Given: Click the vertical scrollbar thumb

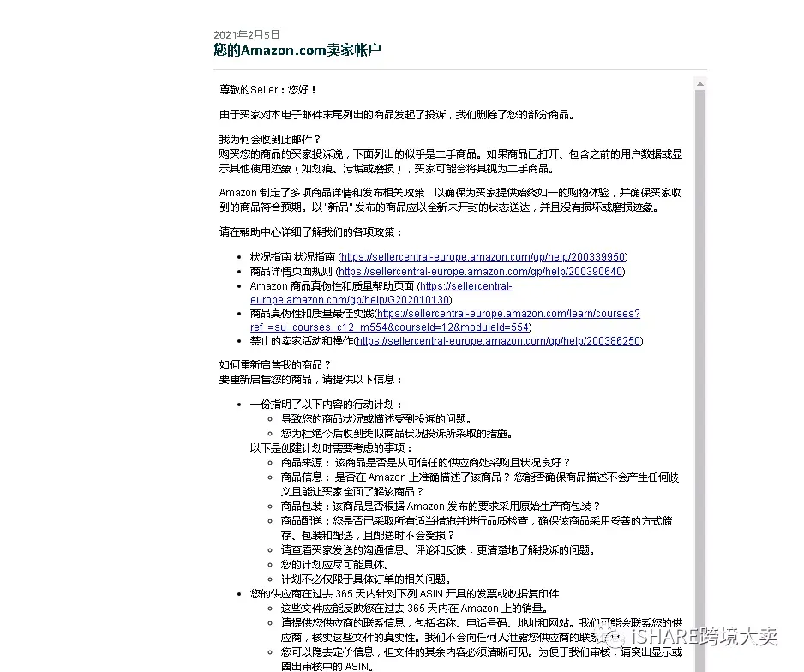Looking at the screenshot, I should (700, 380).
